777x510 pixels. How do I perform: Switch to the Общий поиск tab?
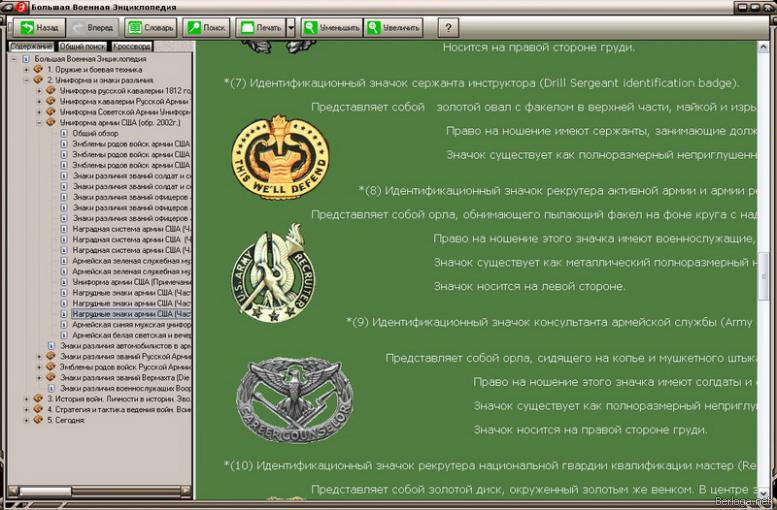tap(82, 47)
